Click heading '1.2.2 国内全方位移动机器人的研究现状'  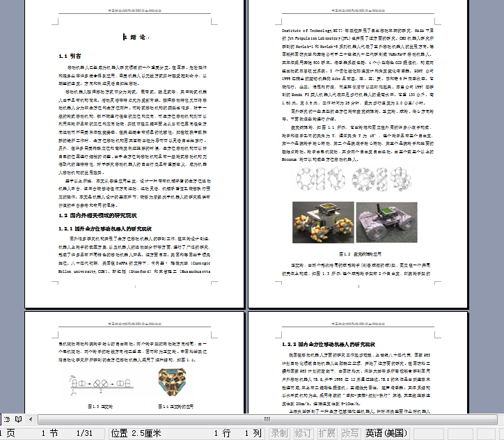coord(328,345)
